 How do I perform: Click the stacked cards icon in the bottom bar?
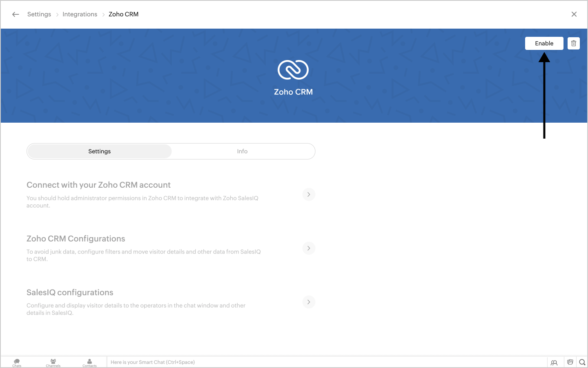(x=570, y=362)
